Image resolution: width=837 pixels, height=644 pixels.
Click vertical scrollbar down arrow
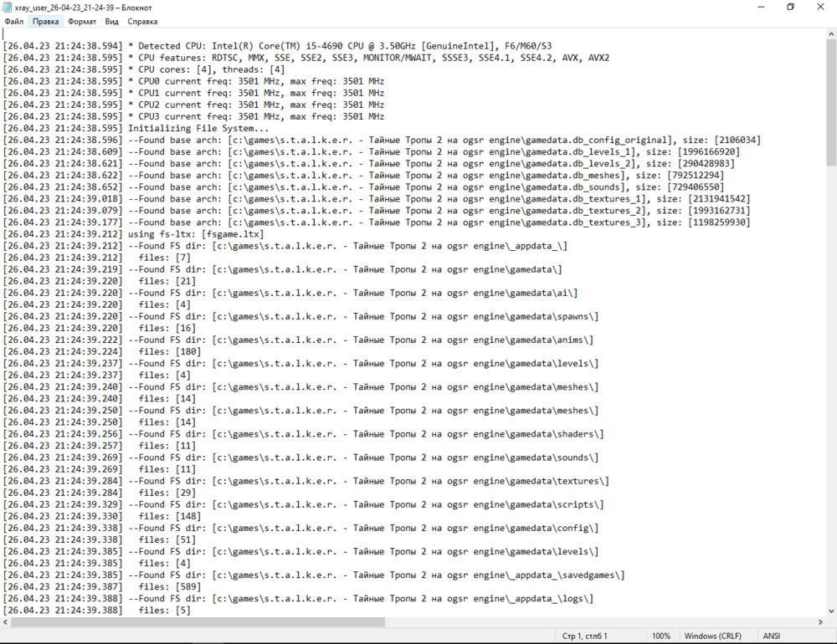click(831, 611)
